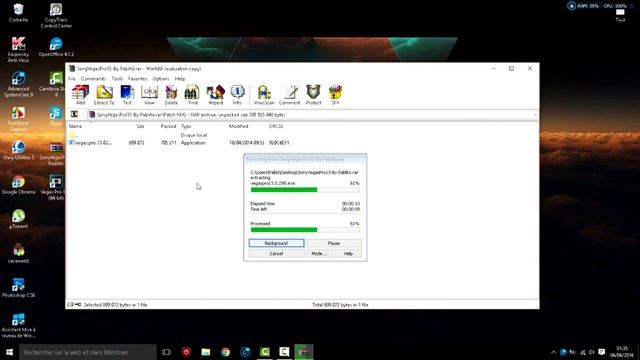Click the Extract To toolbar icon

[104, 95]
